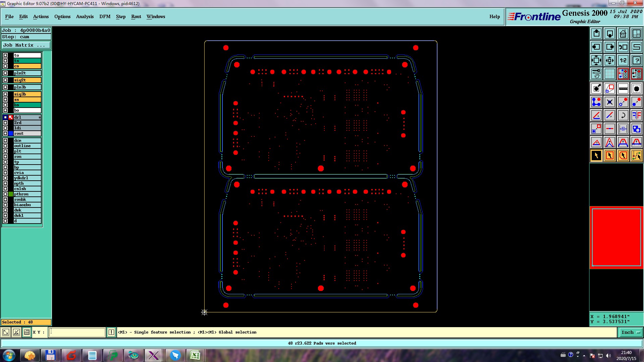This screenshot has height=362, width=644.
Task: Toggle display checkbox for layer pthrou
Action: tap(5, 194)
